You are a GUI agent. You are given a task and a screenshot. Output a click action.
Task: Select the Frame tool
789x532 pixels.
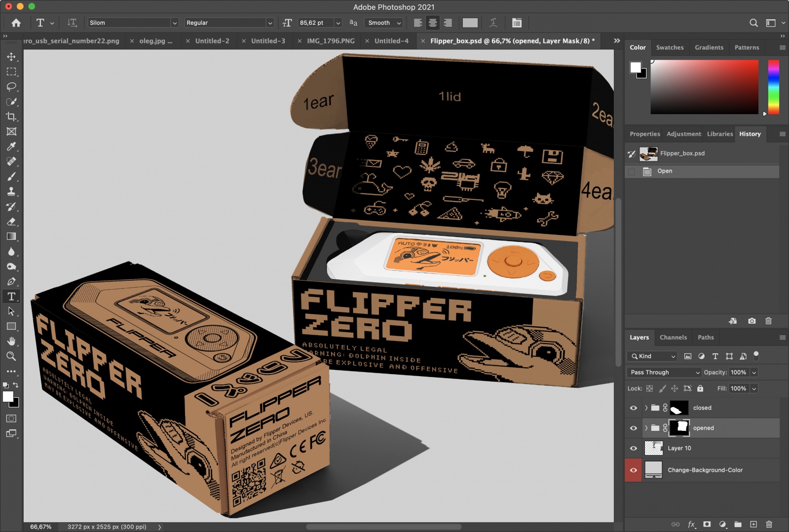click(11, 131)
